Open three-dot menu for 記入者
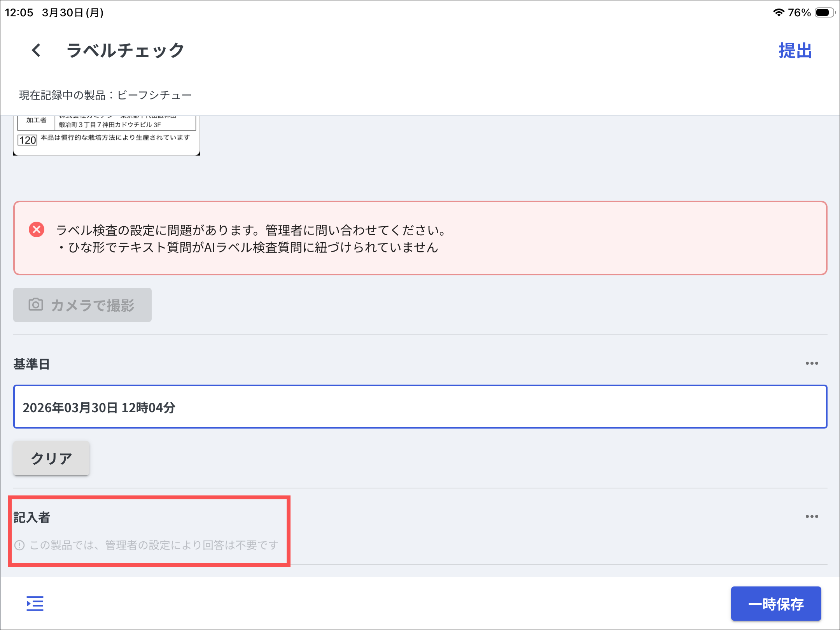The width and height of the screenshot is (840, 630). pos(812,516)
